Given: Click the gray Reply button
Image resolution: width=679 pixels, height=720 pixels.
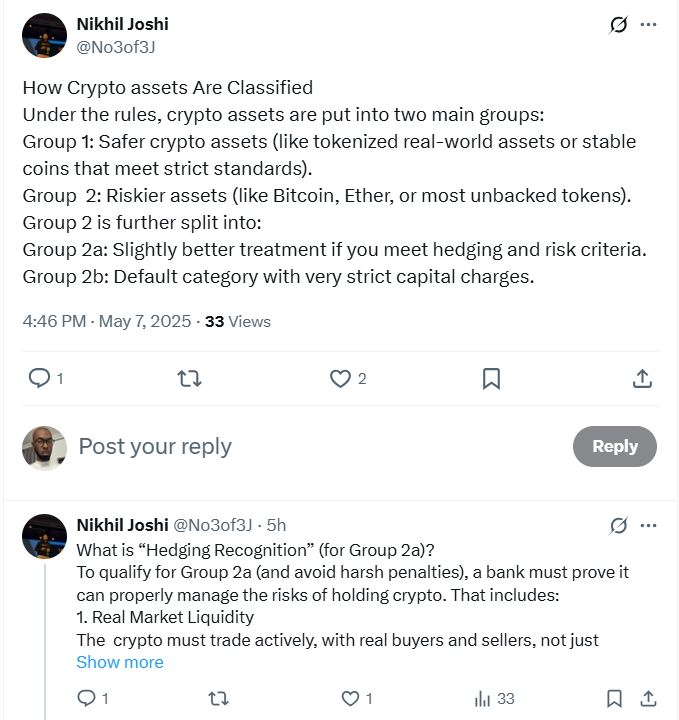Looking at the screenshot, I should tap(614, 446).
